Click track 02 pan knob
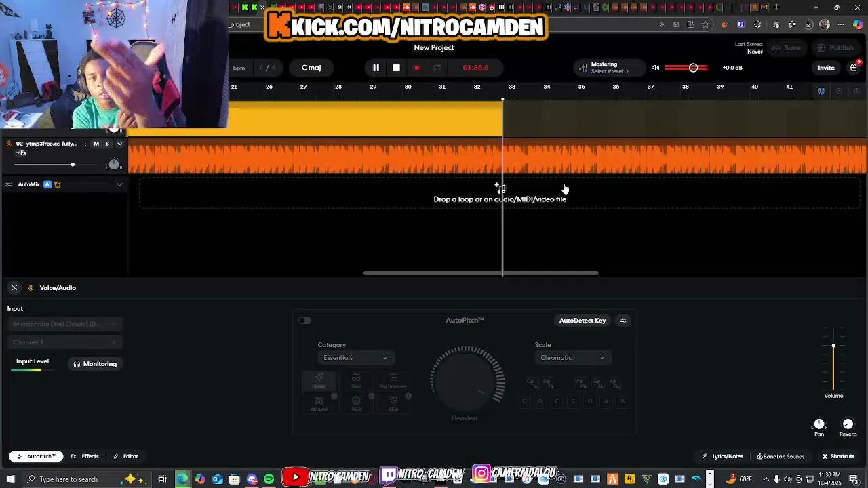Viewport: 868px width, 488px height. (x=113, y=165)
